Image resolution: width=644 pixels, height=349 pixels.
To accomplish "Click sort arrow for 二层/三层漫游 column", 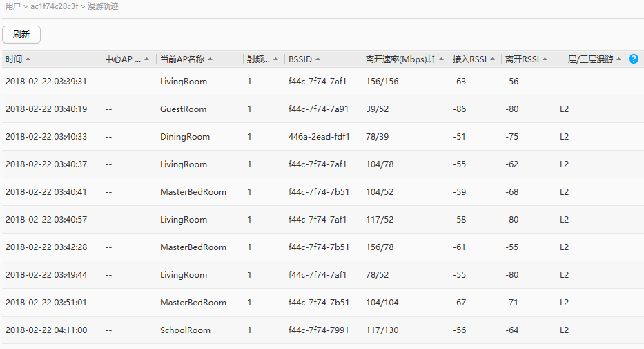I will click(x=619, y=59).
